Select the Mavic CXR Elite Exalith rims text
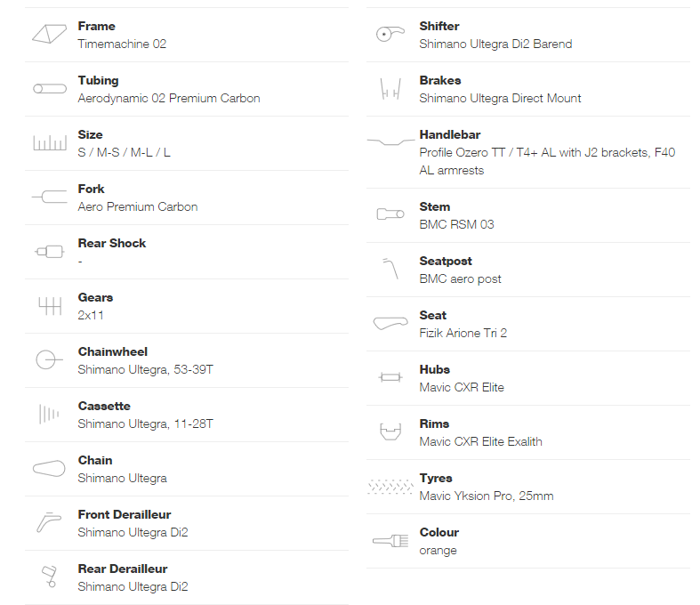 [x=481, y=441]
